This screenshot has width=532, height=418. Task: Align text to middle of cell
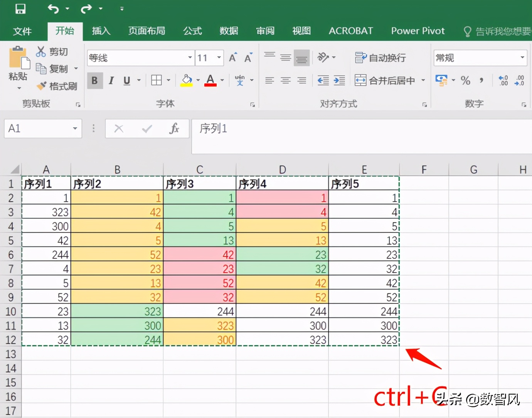point(286,58)
